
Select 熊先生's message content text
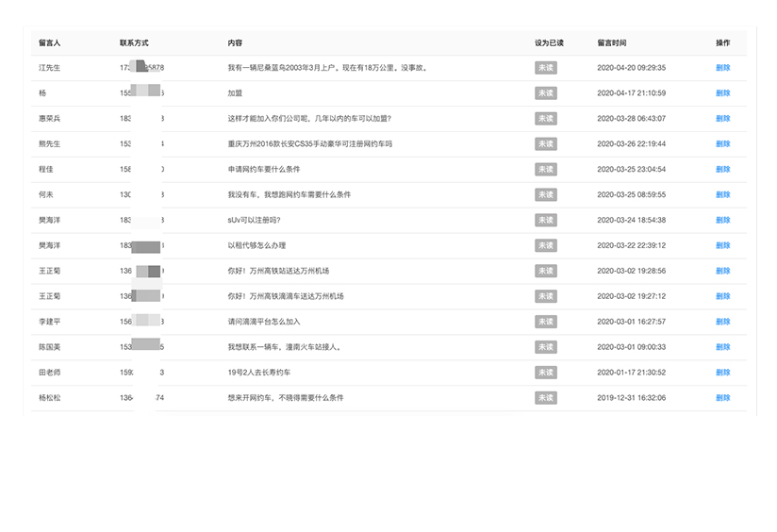(309, 144)
